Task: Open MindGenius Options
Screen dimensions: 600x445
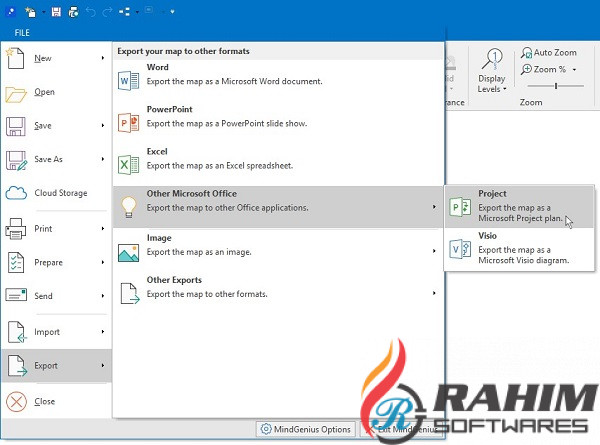Action: (x=306, y=429)
